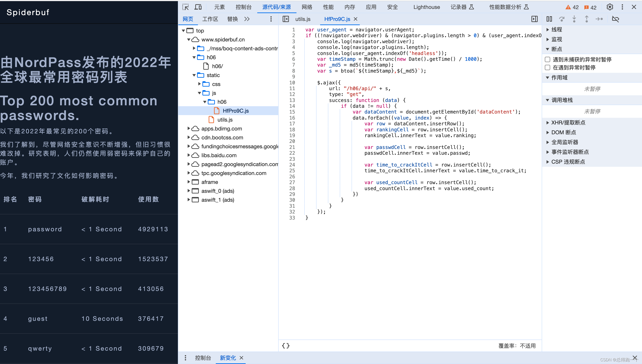This screenshot has width=642, height=364.
Task: Collapse the static folder in tree
Action: [x=194, y=75]
